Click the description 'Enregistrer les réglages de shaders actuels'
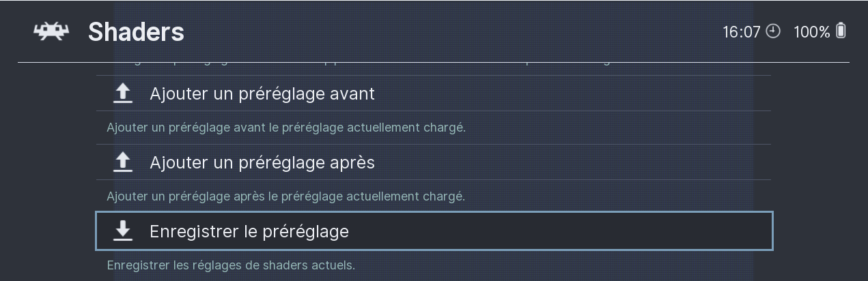The height and width of the screenshot is (281, 868). tap(231, 265)
